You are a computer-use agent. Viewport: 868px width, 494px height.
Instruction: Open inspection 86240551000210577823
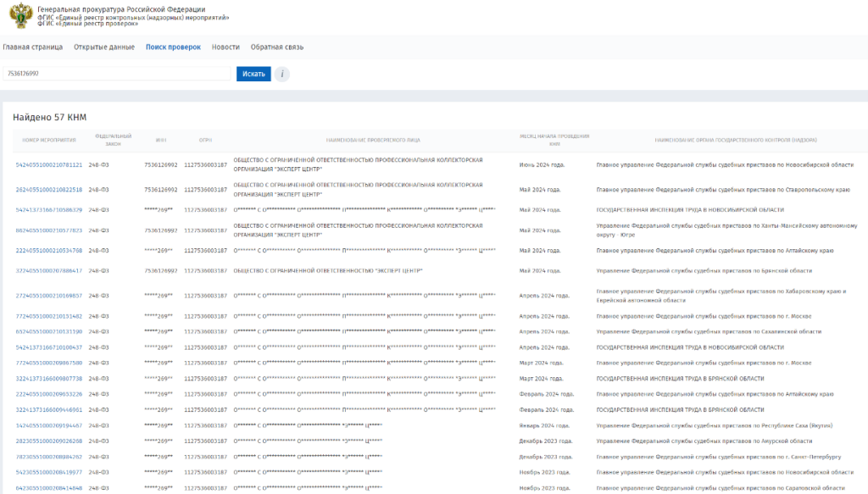click(49, 230)
